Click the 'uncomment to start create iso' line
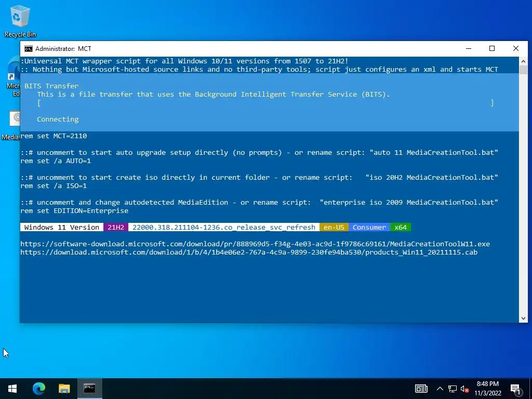 (x=259, y=178)
